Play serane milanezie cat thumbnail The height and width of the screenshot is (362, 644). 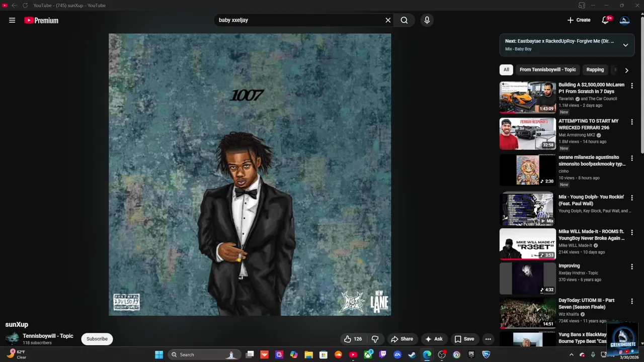click(x=528, y=170)
